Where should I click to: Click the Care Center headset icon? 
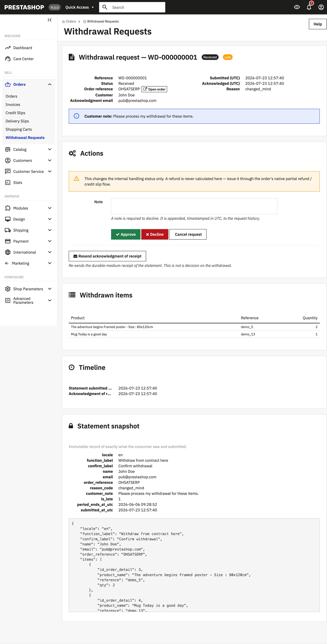tap(8, 59)
